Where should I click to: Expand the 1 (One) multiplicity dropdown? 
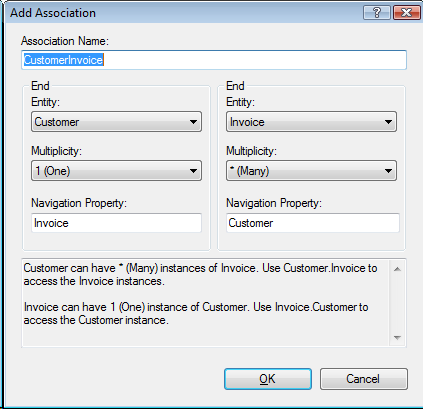(x=116, y=171)
